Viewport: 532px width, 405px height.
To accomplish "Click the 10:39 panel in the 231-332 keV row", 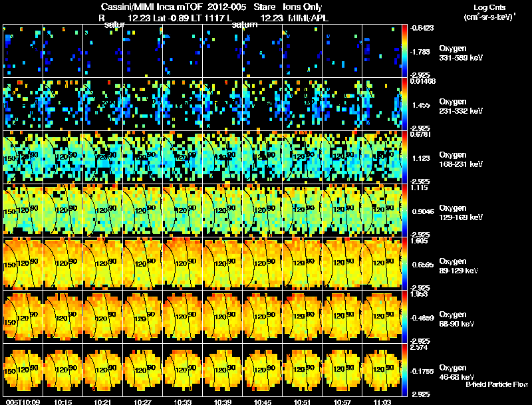I will click(x=223, y=104).
